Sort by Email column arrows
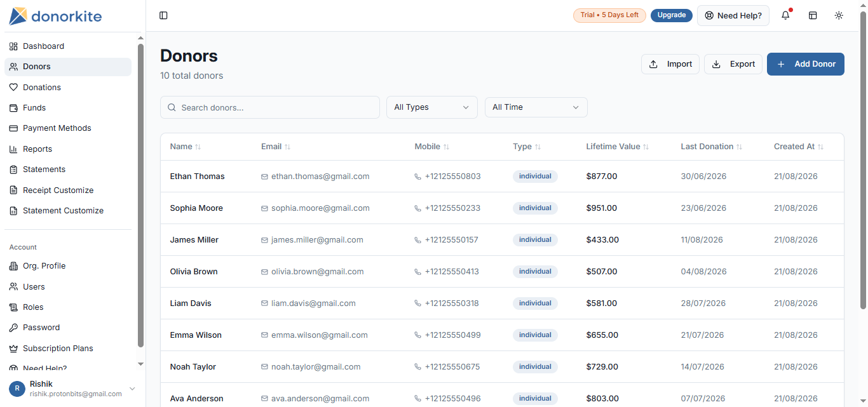 click(x=287, y=147)
